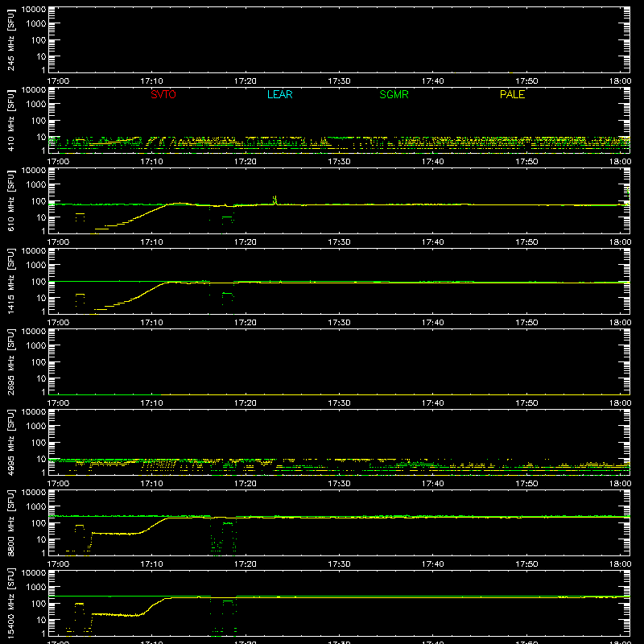
Task: Click the 17:40 tick label under 4995 MHz panel
Action: [x=433, y=484]
